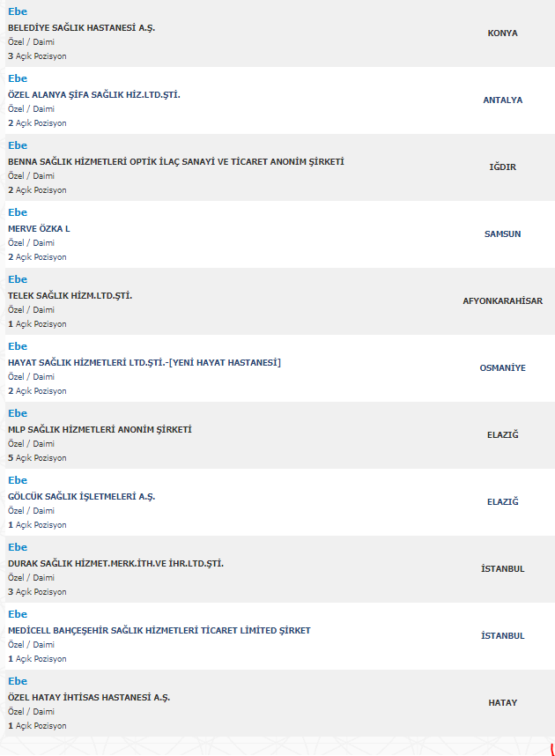Click the HATAY city label
Screen dimensions: 555x756
(502, 703)
